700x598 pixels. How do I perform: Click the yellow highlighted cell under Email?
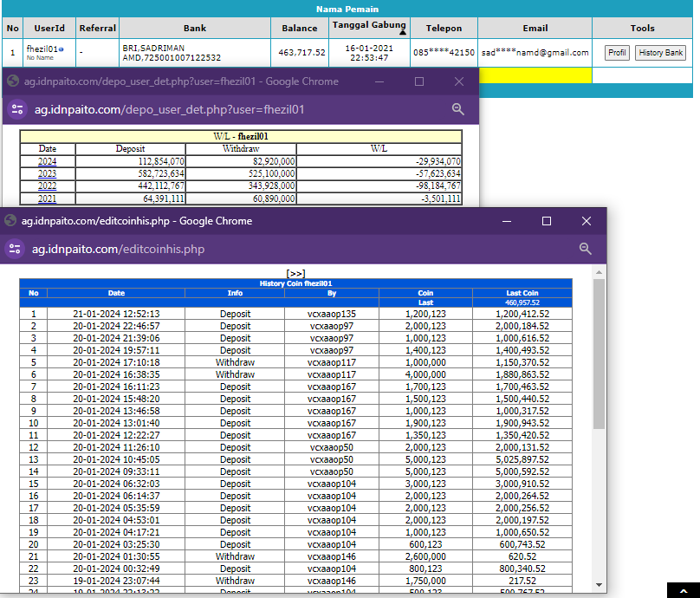pos(535,75)
